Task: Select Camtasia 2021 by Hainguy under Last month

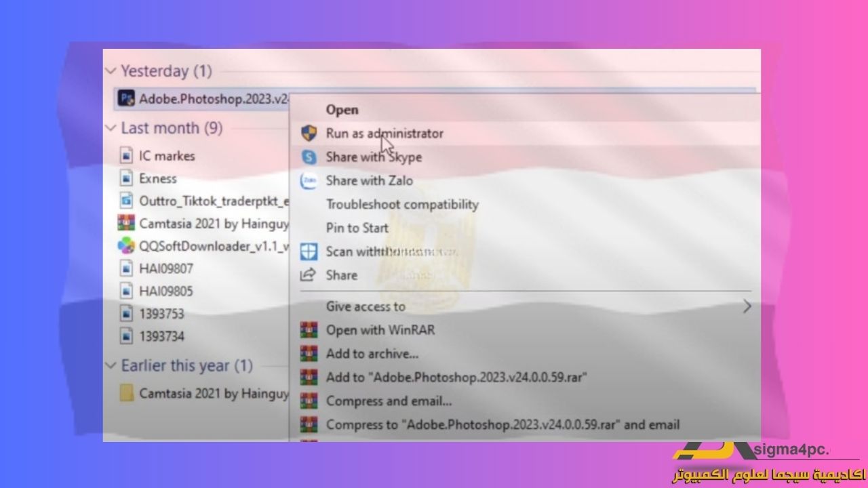Action: [x=214, y=224]
